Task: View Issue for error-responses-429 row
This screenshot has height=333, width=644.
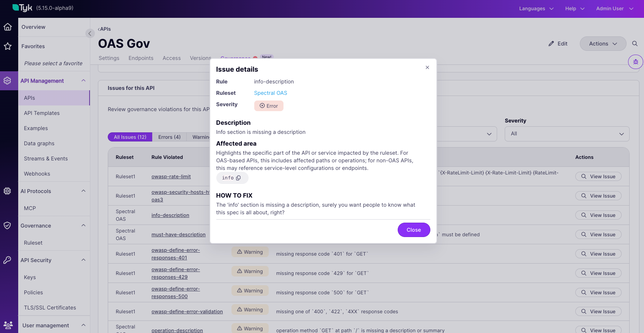Action: [598, 273]
